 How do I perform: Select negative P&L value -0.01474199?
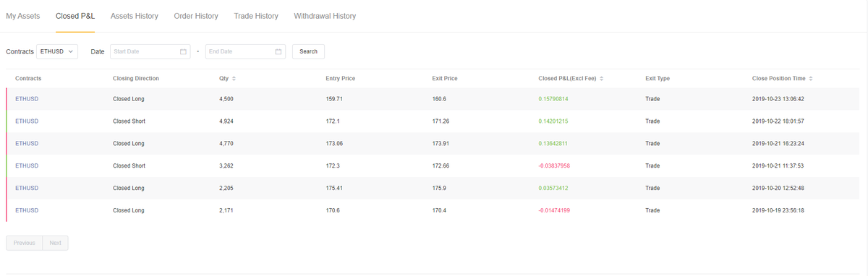tap(554, 210)
